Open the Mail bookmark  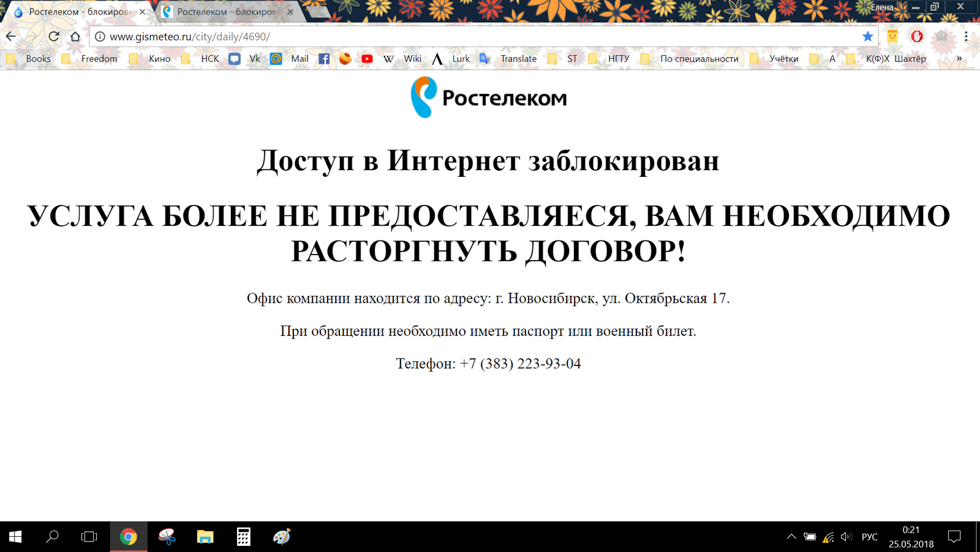pyautogui.click(x=289, y=59)
